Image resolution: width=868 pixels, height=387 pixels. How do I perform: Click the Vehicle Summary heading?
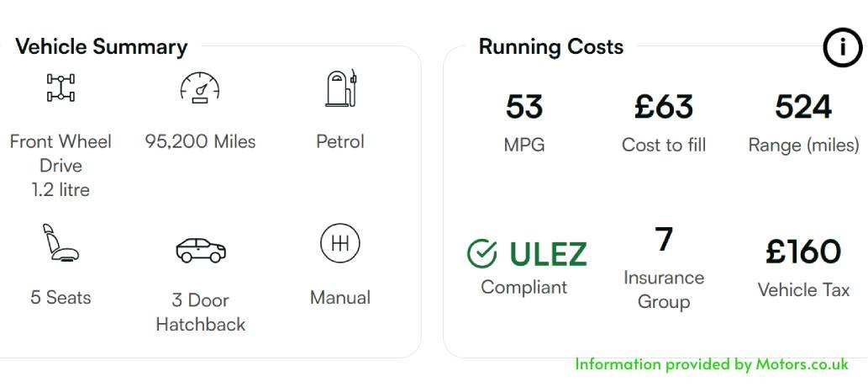[x=102, y=46]
